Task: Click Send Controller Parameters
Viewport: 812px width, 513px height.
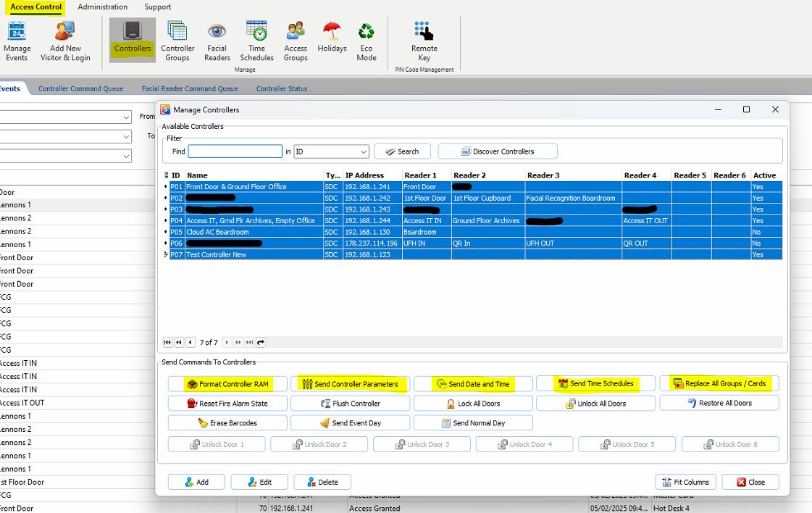Action: coord(350,384)
